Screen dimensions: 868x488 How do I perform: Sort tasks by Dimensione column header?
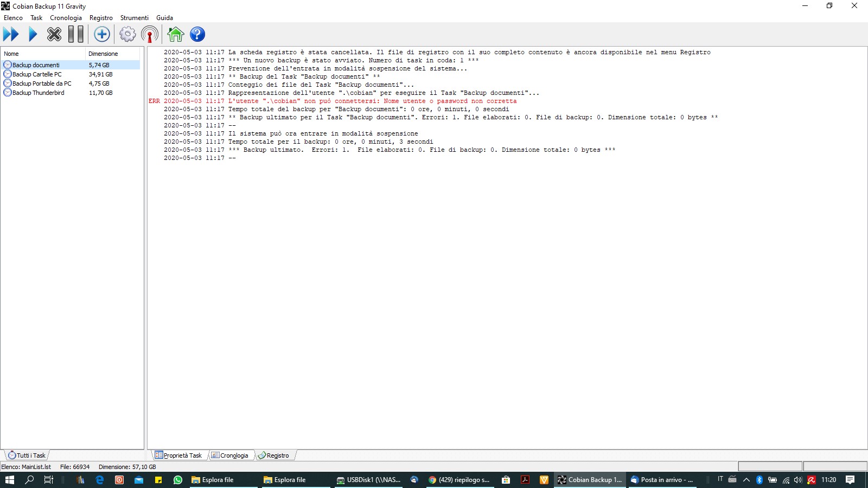pos(103,54)
